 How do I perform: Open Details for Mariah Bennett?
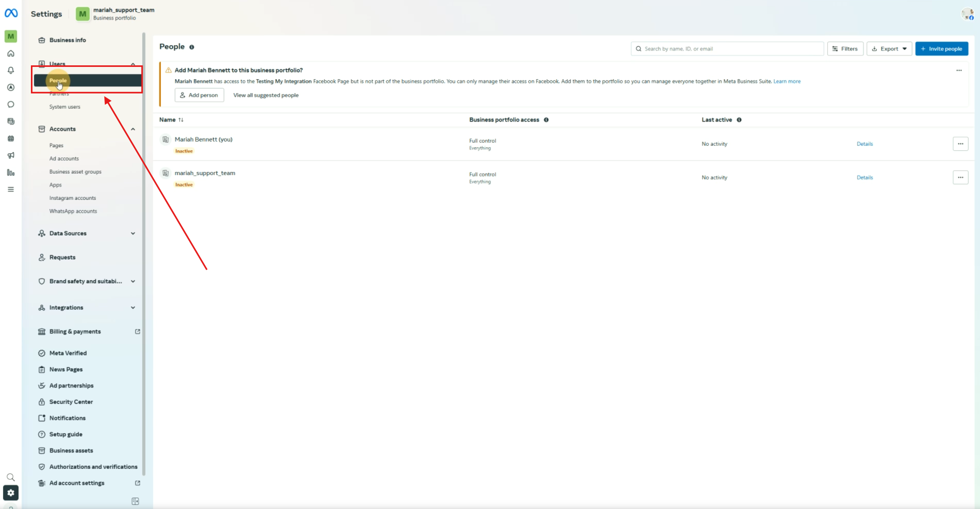865,144
